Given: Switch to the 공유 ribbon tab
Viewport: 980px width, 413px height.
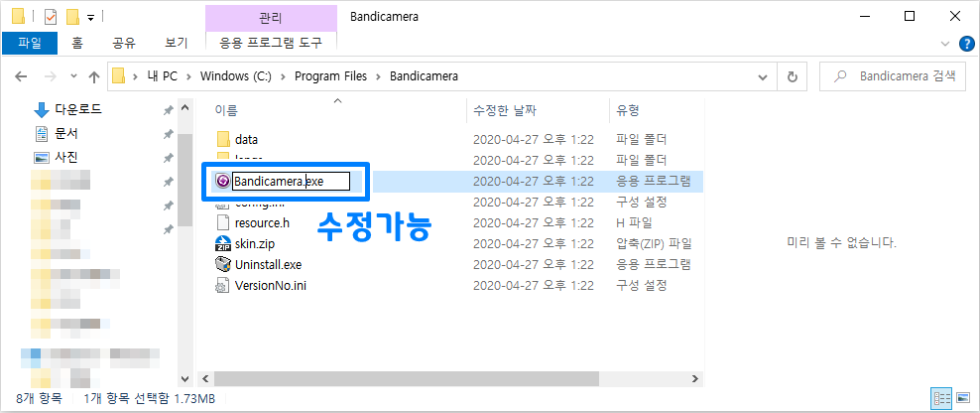Looking at the screenshot, I should [x=123, y=43].
